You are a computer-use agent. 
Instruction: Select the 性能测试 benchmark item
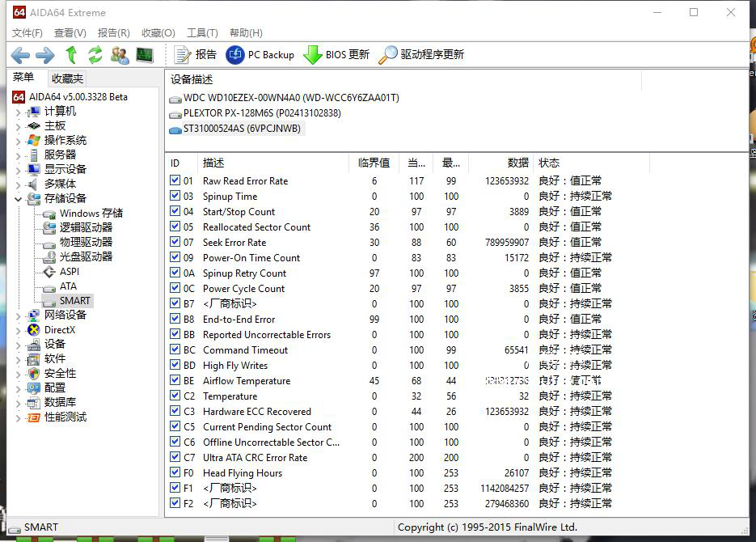coord(57,417)
